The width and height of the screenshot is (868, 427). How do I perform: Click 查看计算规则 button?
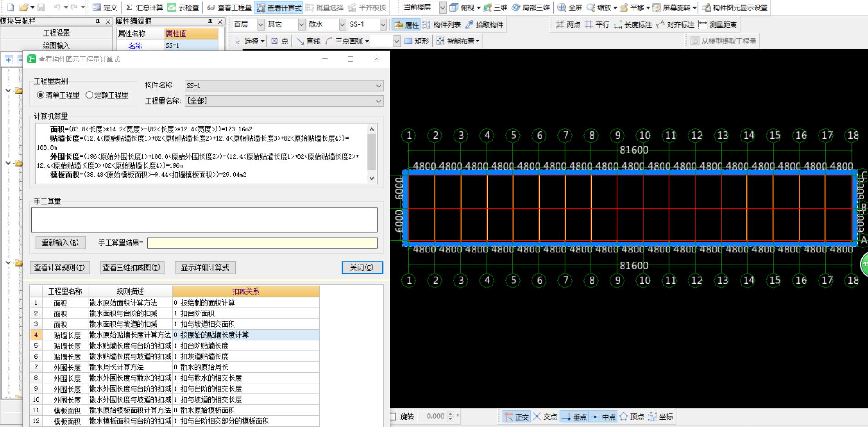[x=60, y=267]
